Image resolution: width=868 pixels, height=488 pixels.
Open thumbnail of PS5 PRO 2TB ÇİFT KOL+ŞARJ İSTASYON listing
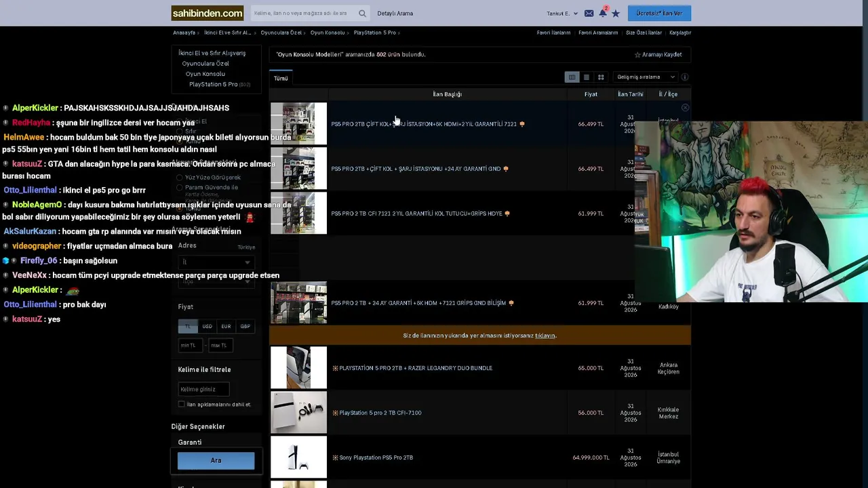pos(298,123)
